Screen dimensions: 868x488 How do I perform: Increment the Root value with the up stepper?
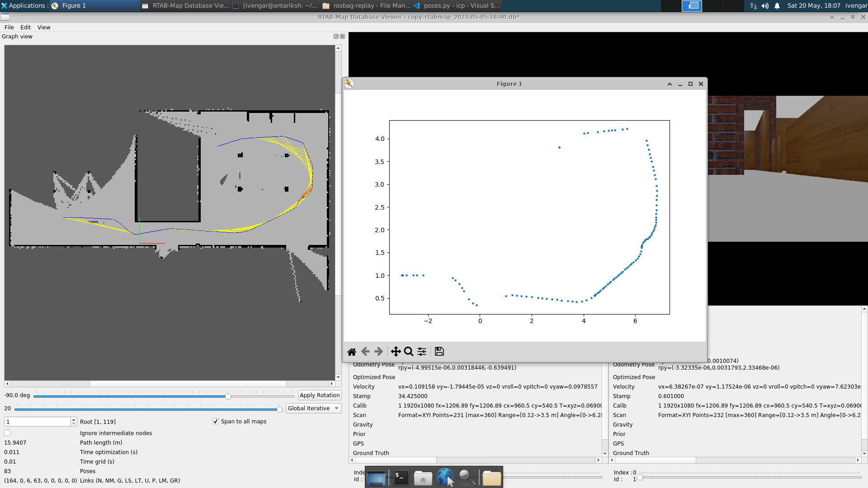73,419
